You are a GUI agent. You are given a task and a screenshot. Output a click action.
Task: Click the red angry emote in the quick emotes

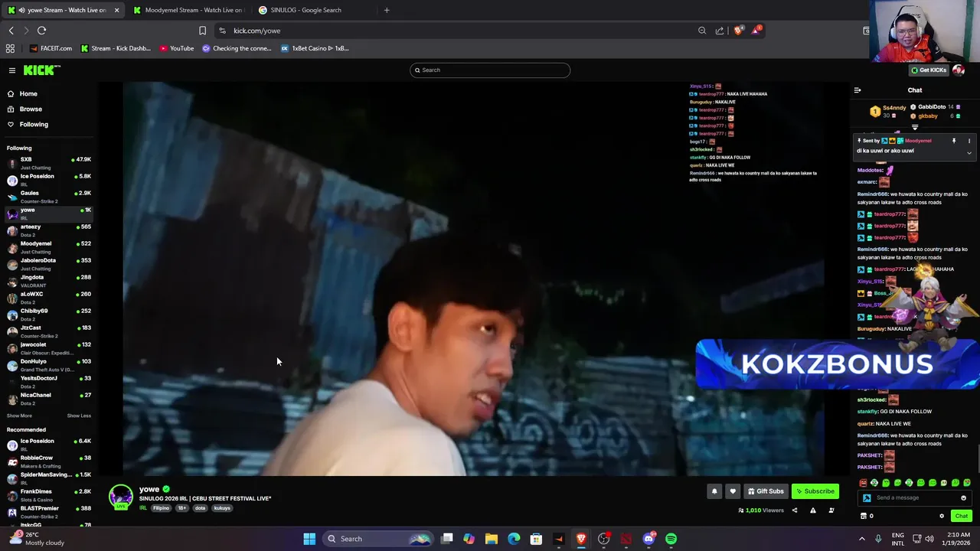tap(864, 483)
